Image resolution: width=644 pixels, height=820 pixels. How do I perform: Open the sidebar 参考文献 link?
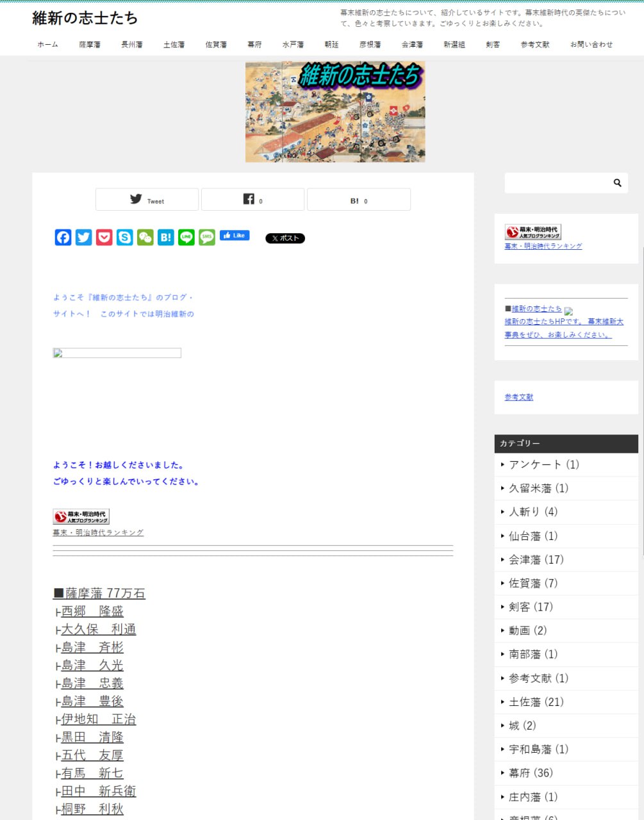518,397
